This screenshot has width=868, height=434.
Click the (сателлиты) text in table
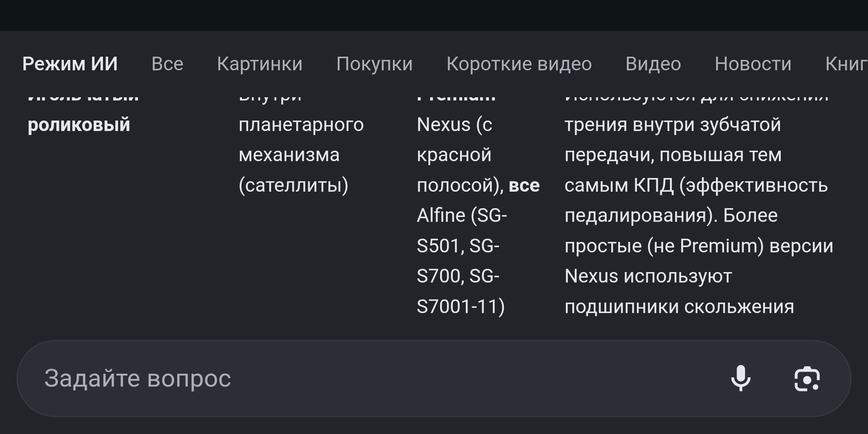click(293, 185)
